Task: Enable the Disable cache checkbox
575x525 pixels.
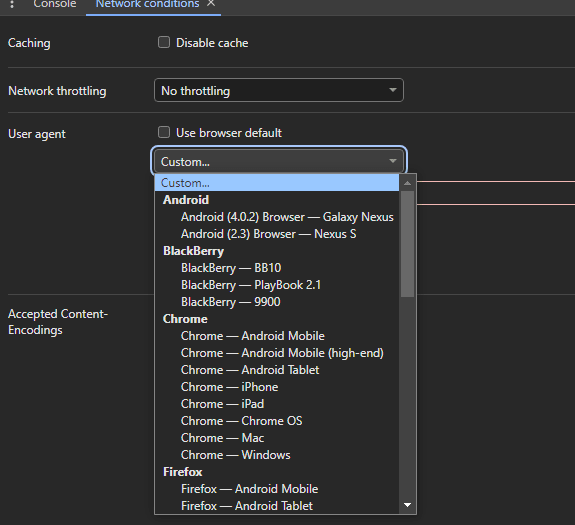Action: coord(164,42)
